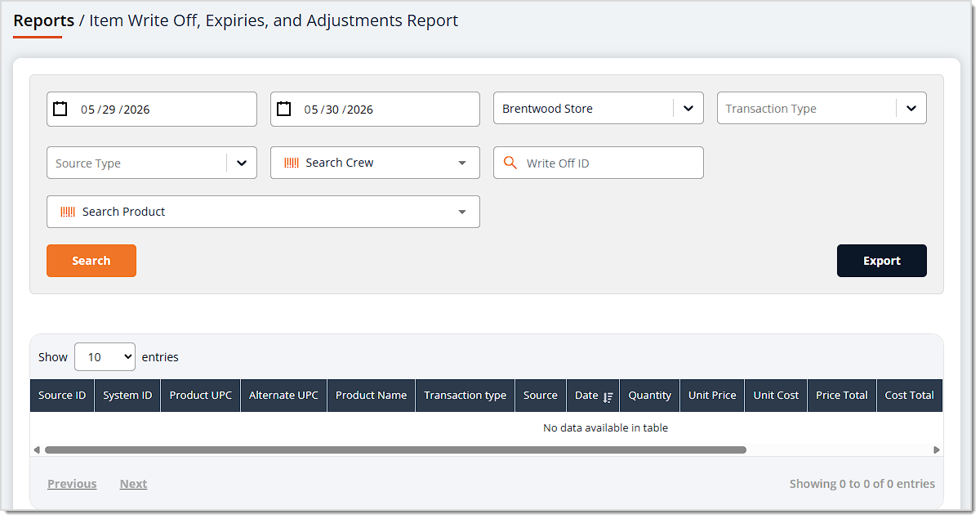Click the left arrow of the horizontal scrollbar
Screen dimensions: 980x519
(36, 450)
